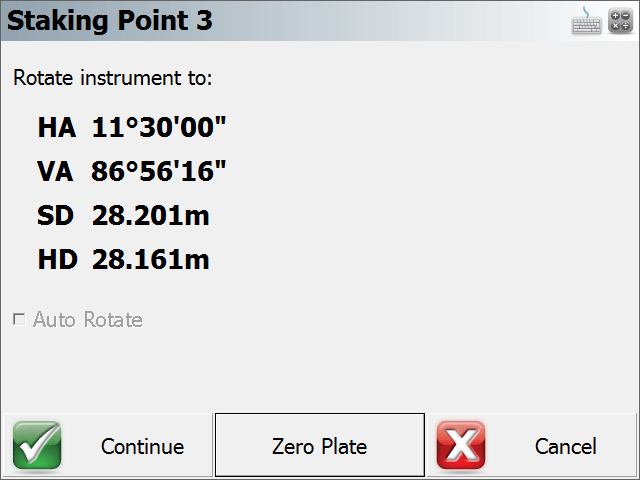
Task: Open the on-screen keyboard icon
Action: 587,21
